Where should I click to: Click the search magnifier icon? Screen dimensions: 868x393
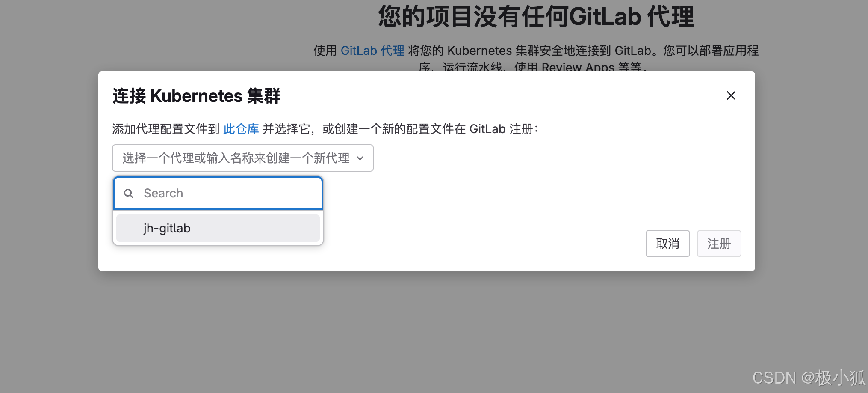tap(129, 194)
